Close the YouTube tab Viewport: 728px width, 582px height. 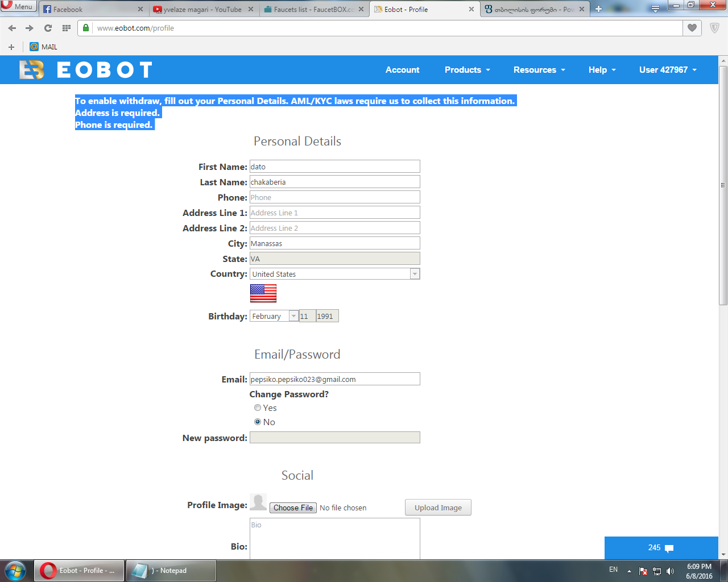click(251, 9)
